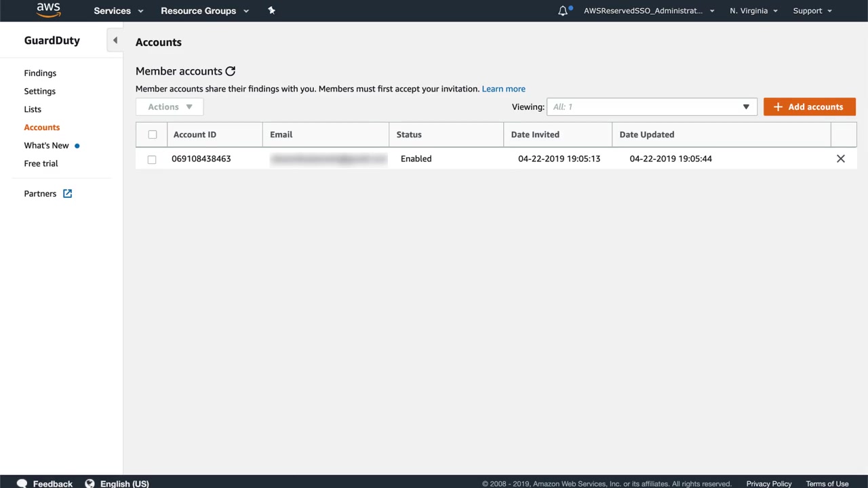
Task: Refresh the Member accounts list
Action: (231, 71)
